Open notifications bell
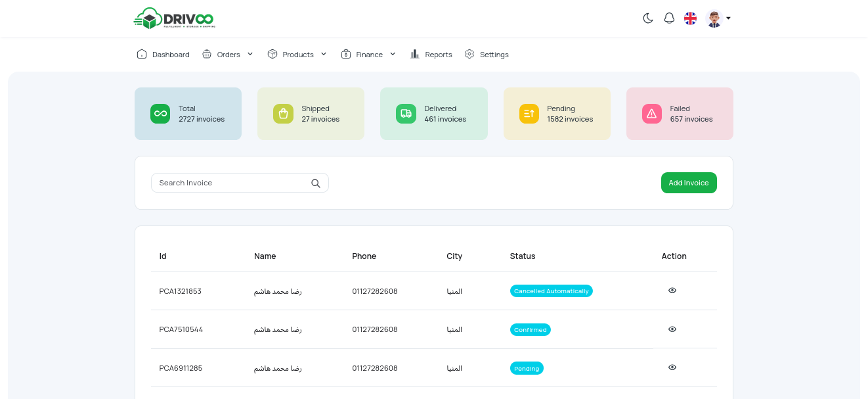Screen dimensions: 868x399 (x=669, y=18)
